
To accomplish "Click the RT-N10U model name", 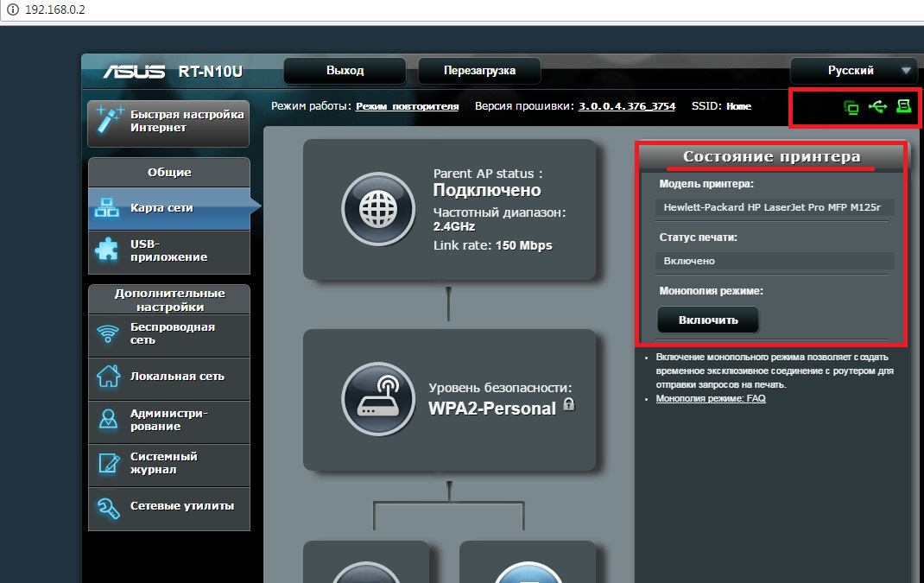I will pos(211,72).
